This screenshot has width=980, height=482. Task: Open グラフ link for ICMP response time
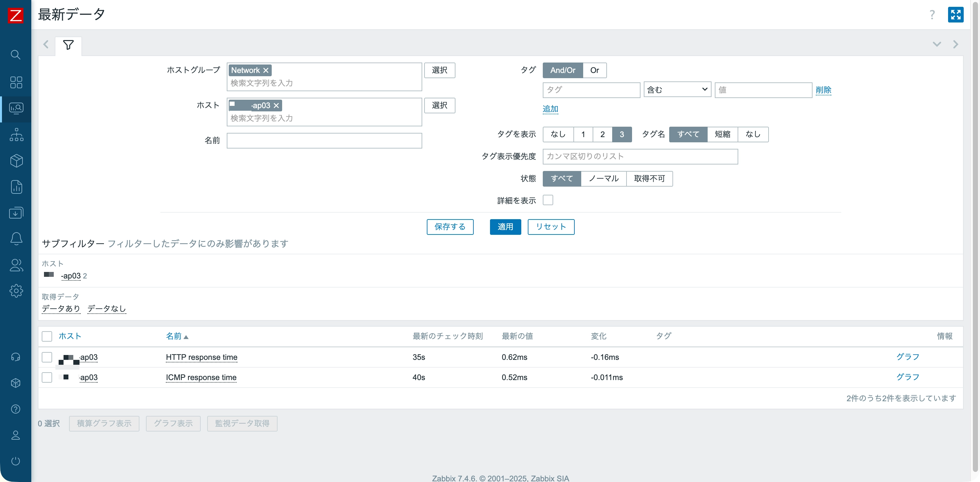pos(907,377)
